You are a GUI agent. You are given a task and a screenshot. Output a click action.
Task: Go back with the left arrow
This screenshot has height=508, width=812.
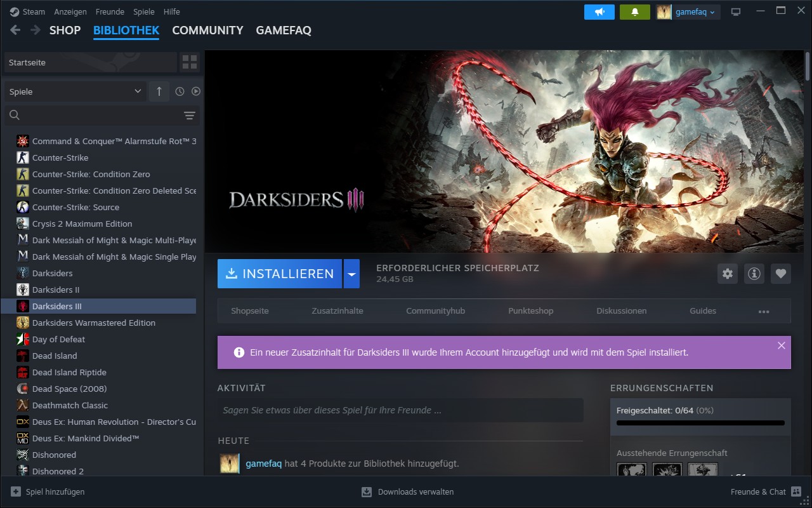coord(16,30)
